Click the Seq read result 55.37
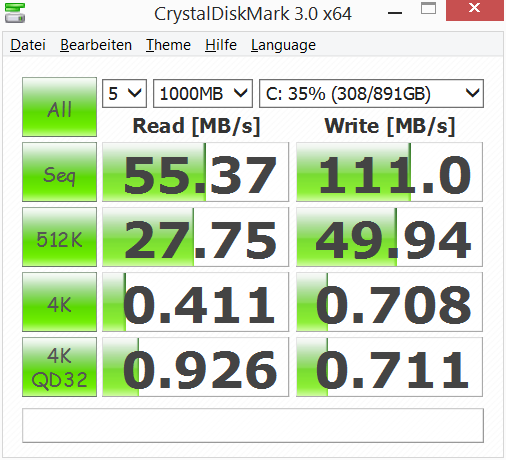This screenshot has width=506, height=460. coord(195,172)
